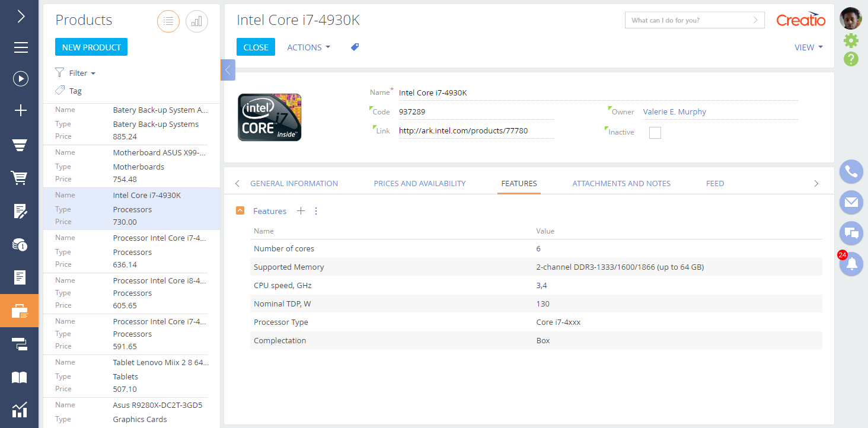The height and width of the screenshot is (428, 868).
Task: Click the quick add plus icon
Action: click(x=21, y=110)
